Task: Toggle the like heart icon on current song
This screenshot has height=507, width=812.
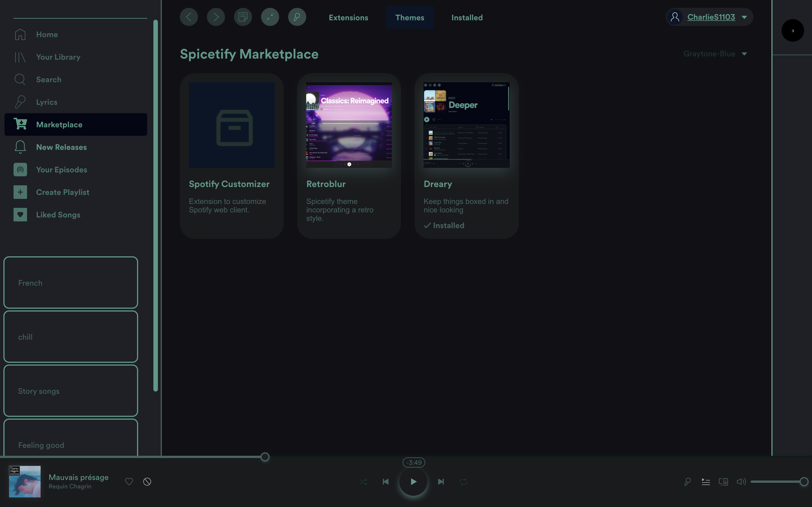Action: [129, 481]
